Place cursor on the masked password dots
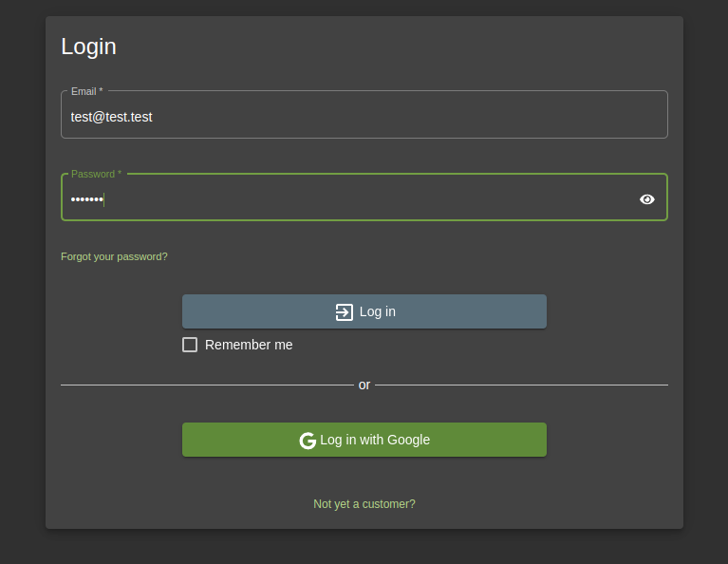Image resolution: width=728 pixels, height=564 pixels. coord(86,199)
